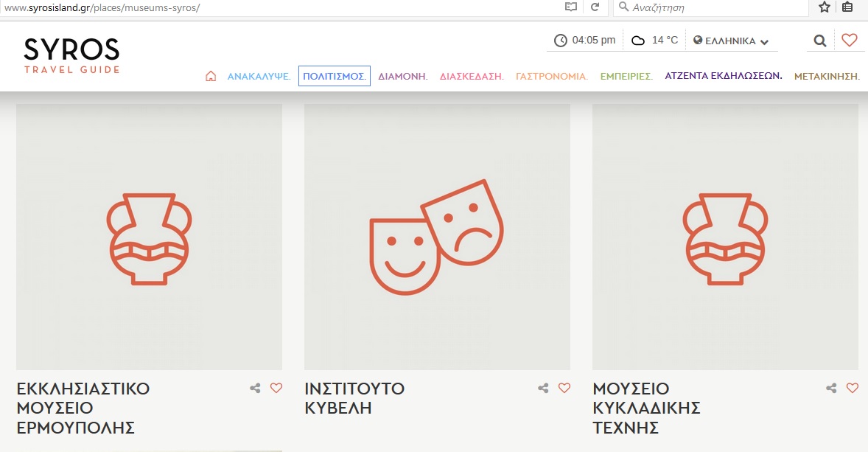868x452 pixels.
Task: Click the browser Αναζήτηση search field
Action: click(x=715, y=7)
